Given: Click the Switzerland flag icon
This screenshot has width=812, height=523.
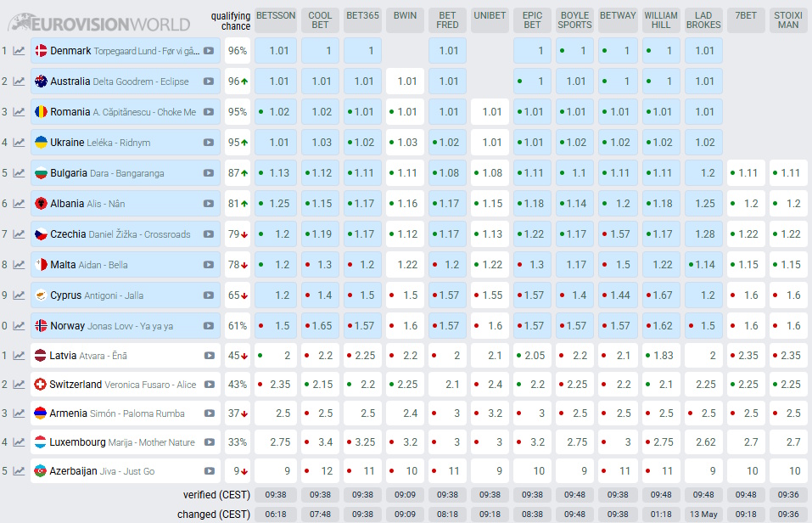Looking at the screenshot, I should [x=40, y=385].
